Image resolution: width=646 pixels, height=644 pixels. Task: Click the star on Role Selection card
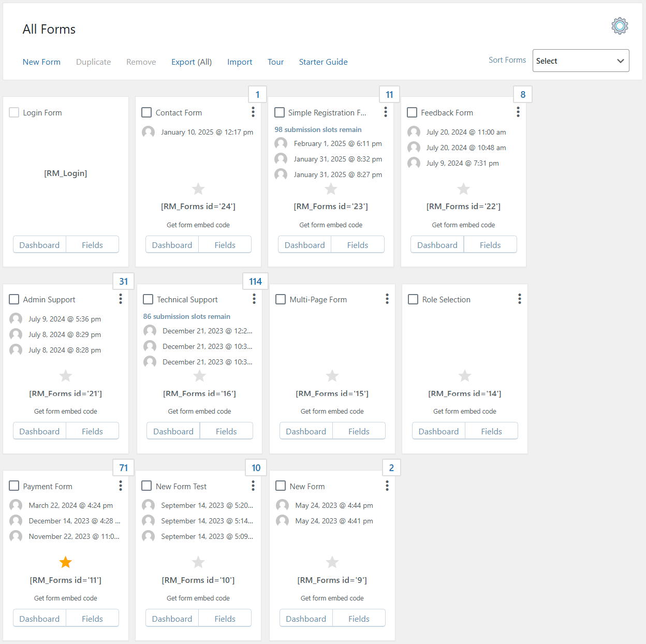point(465,376)
